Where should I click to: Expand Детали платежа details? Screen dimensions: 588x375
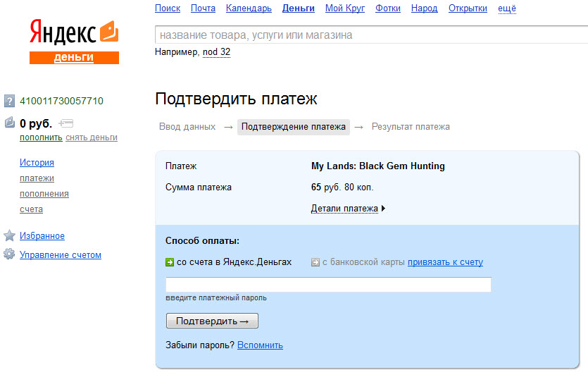(x=348, y=209)
